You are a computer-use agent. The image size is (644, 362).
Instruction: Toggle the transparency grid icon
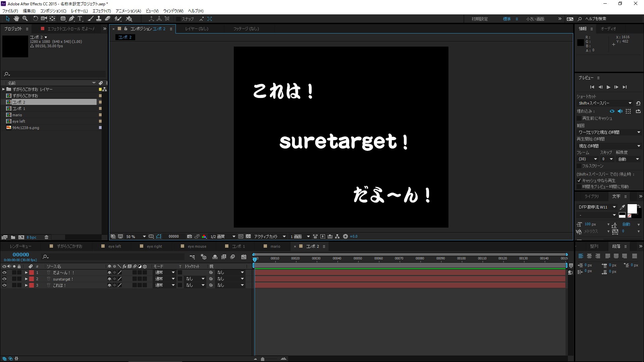pos(248,237)
